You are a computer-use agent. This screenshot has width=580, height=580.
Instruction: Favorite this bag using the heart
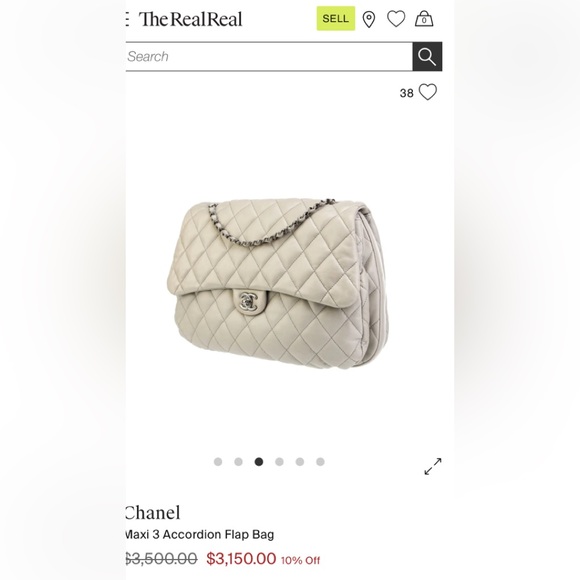coord(428,92)
